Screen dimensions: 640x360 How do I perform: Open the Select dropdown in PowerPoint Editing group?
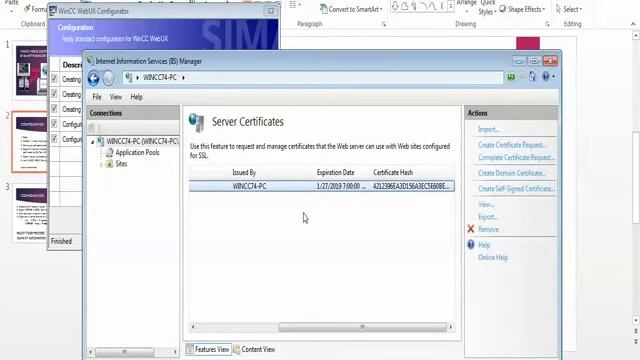click(569, 9)
